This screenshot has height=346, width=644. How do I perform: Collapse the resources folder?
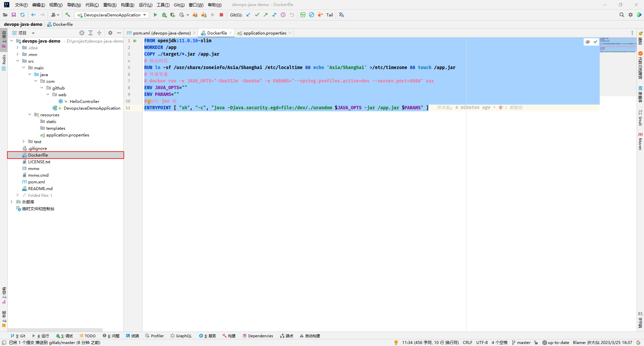(30, 115)
